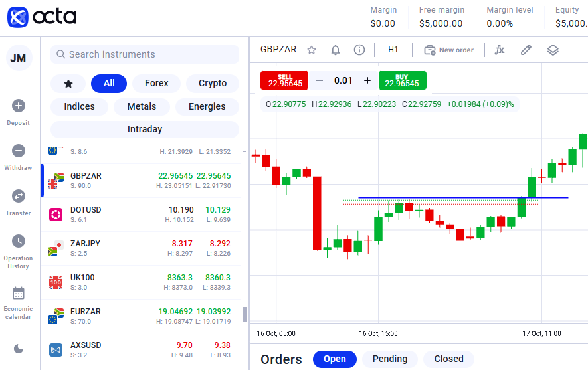Click the instrument list scrollbar thumb
588x370 pixels.
click(245, 314)
